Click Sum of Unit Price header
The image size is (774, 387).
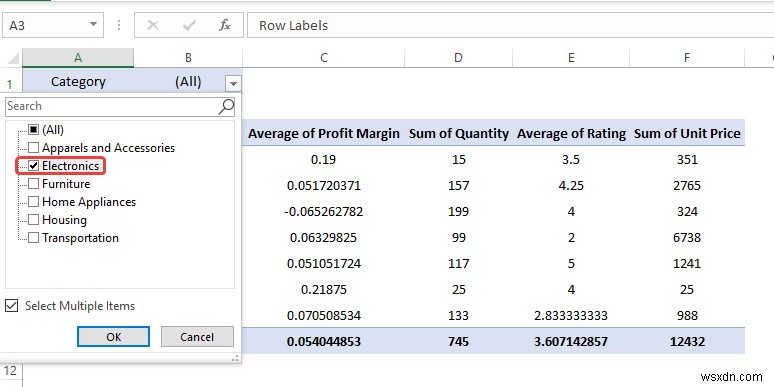tap(687, 133)
